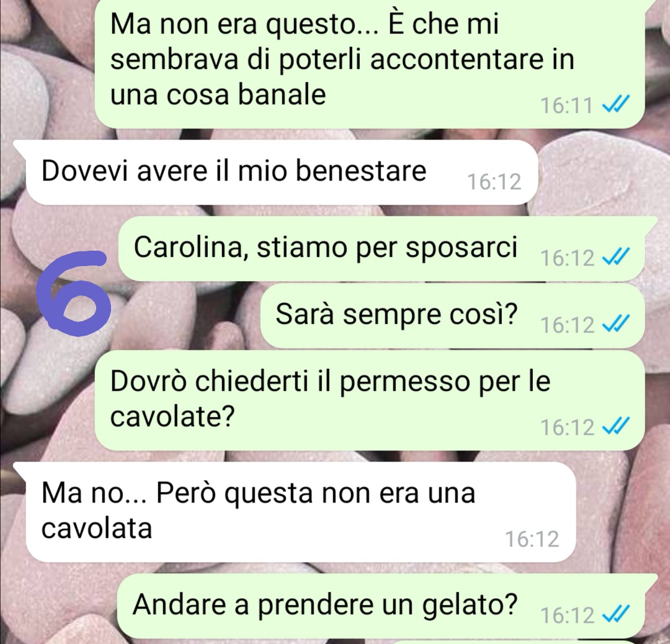Tap the blue ticks next to 'Sarà sempre così?'
The width and height of the screenshot is (670, 644).
[x=615, y=323]
